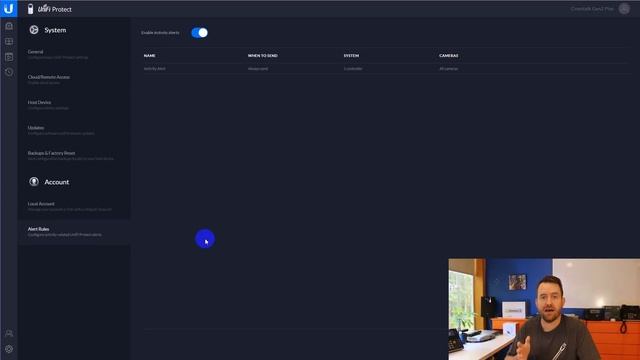640x360 pixels.
Task: Click the UniFi Protect device icon
Action: tap(30, 9)
